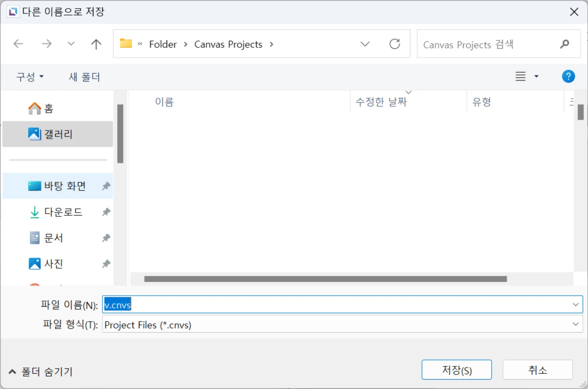The image size is (588, 389).
Task: Click the pin icon next to 문서
Action: click(106, 238)
